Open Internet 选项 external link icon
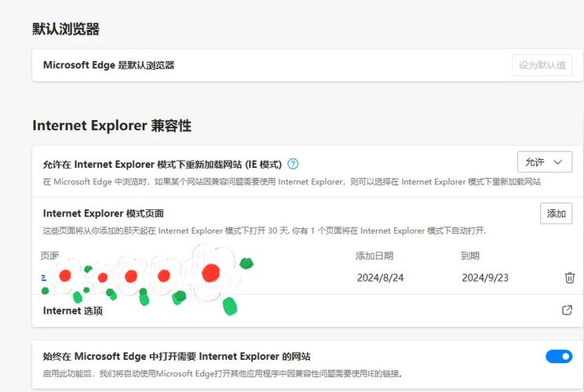Image resolution: width=584 pixels, height=392 pixels. [567, 310]
